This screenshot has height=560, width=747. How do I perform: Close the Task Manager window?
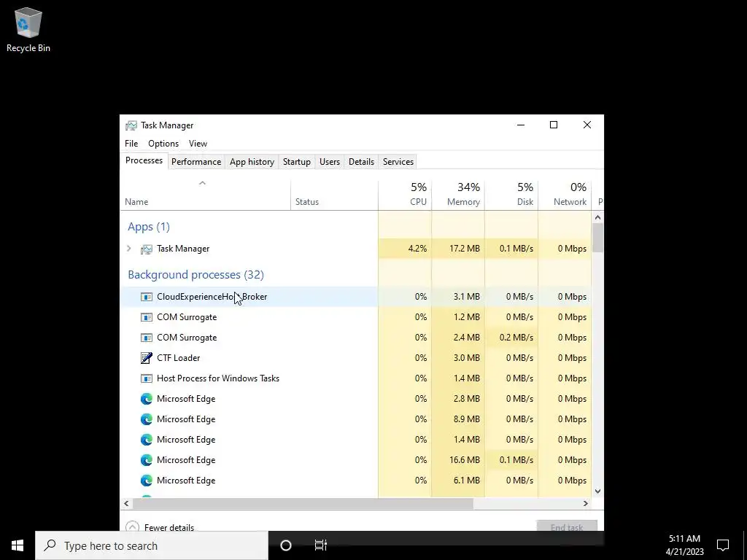click(587, 125)
